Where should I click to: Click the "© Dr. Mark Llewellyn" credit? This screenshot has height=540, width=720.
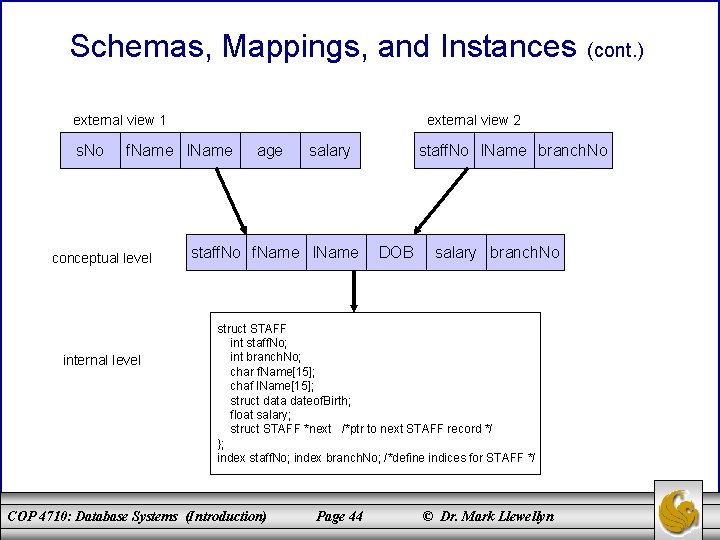pos(488,516)
